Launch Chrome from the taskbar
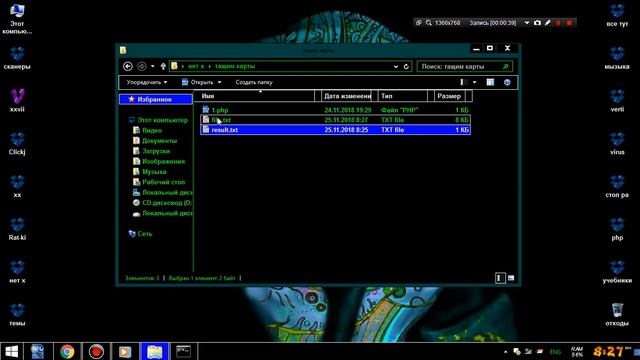This screenshot has height=360, width=640. coord(67,351)
